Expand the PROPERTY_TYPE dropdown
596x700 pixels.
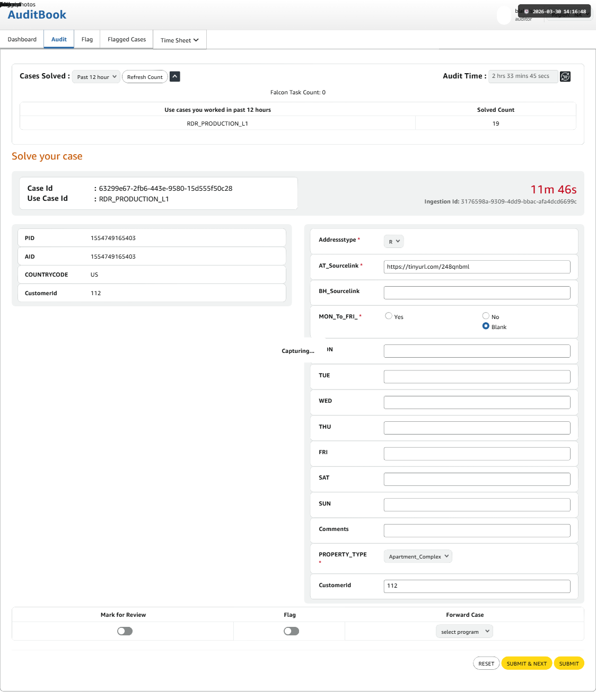pyautogui.click(x=418, y=556)
